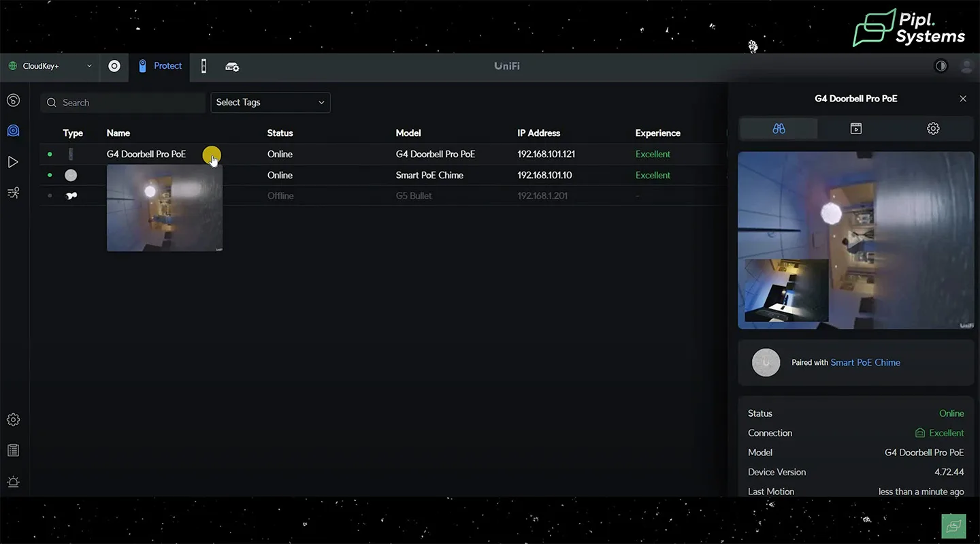Open the hover preview thumbnail of the doorbell

click(x=165, y=208)
